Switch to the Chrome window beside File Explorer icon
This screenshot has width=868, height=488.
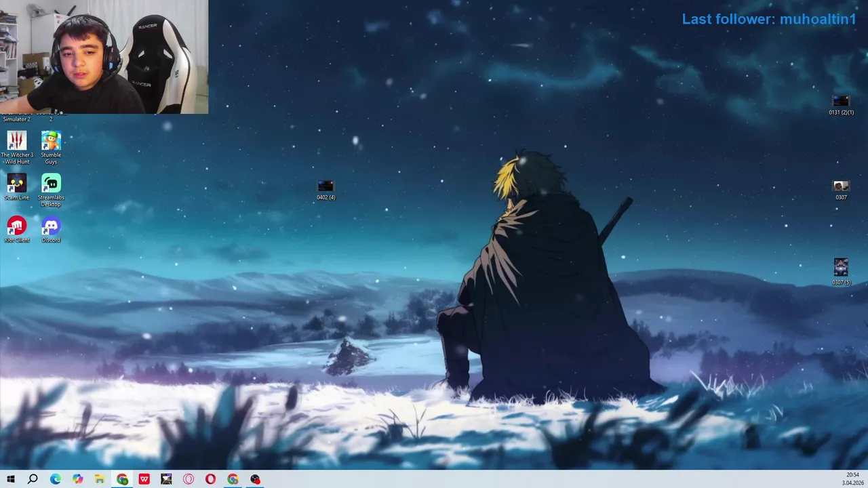pos(122,479)
